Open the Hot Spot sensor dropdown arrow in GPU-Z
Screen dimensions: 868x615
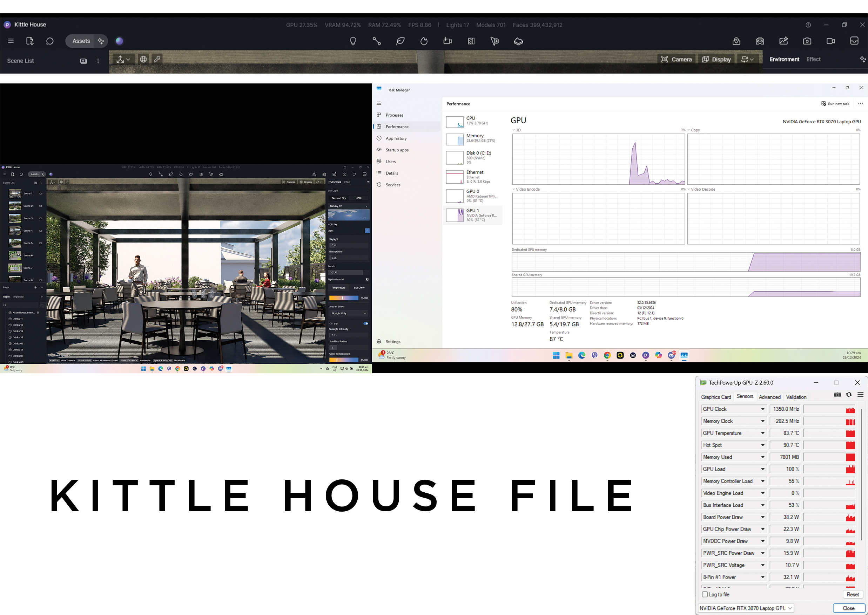(763, 445)
